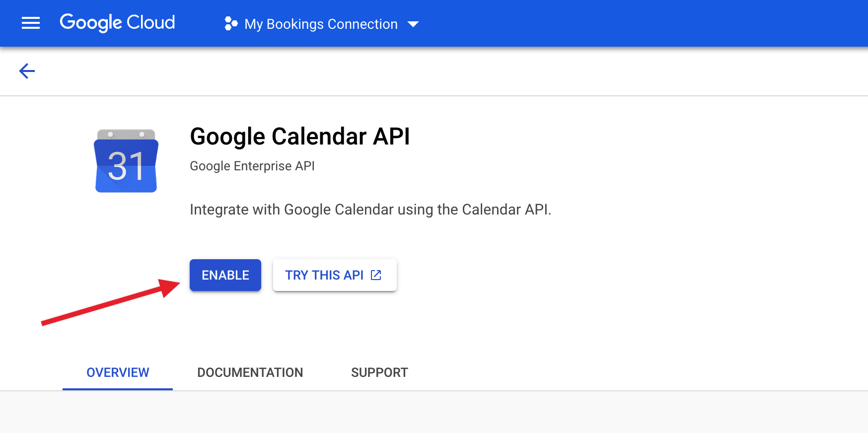The image size is (868, 433).
Task: Click the project selector dots icon
Action: coord(231,24)
